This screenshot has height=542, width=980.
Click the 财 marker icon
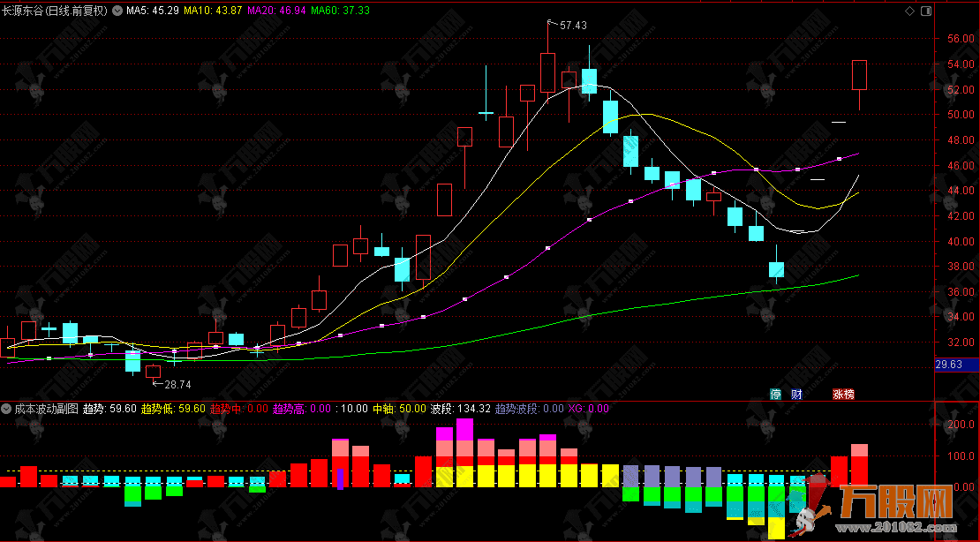click(x=796, y=394)
